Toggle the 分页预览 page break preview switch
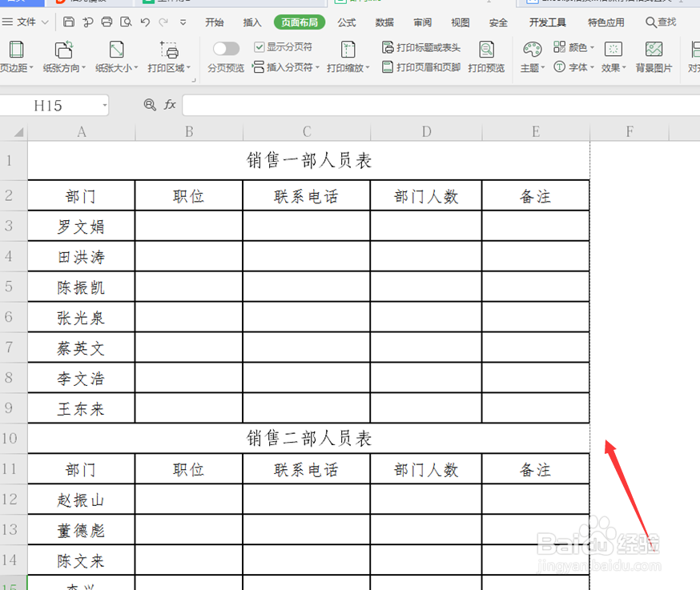 (226, 48)
